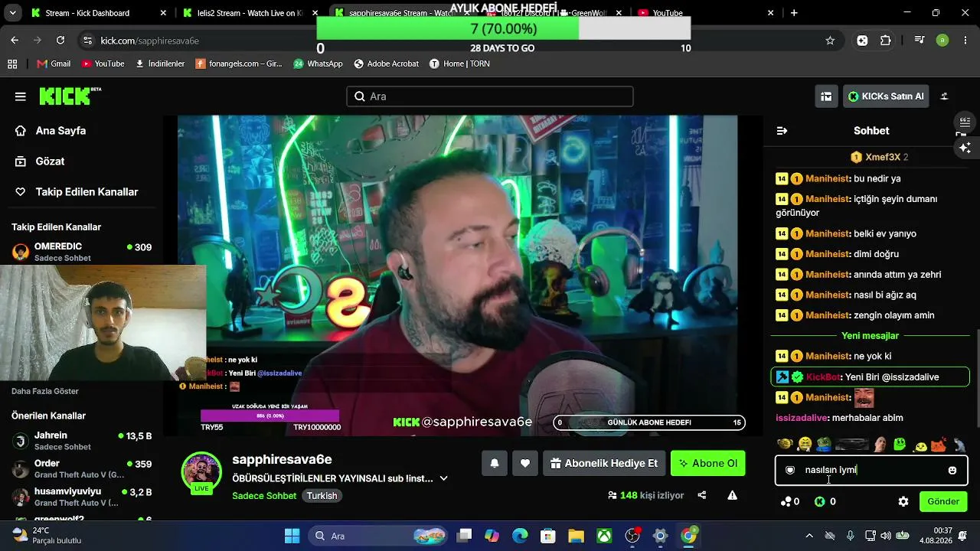The height and width of the screenshot is (551, 980).
Task: Open the Kick hamburger menu
Action: [21, 96]
